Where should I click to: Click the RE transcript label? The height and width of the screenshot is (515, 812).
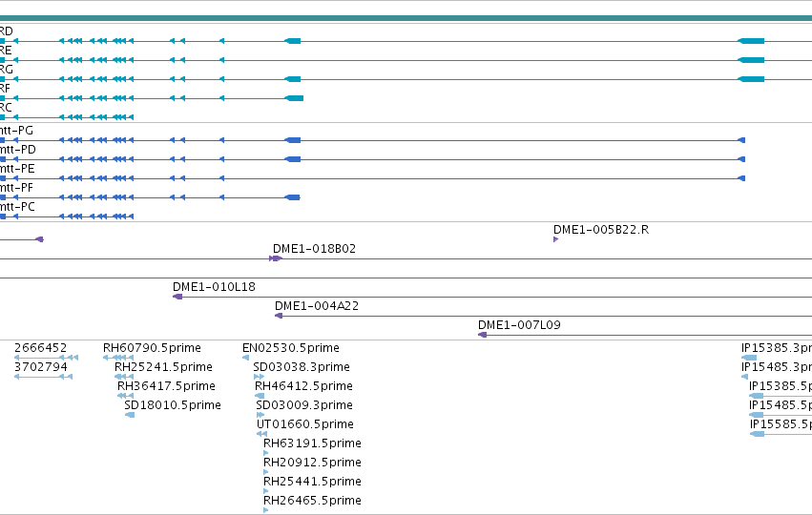[x=6, y=51]
